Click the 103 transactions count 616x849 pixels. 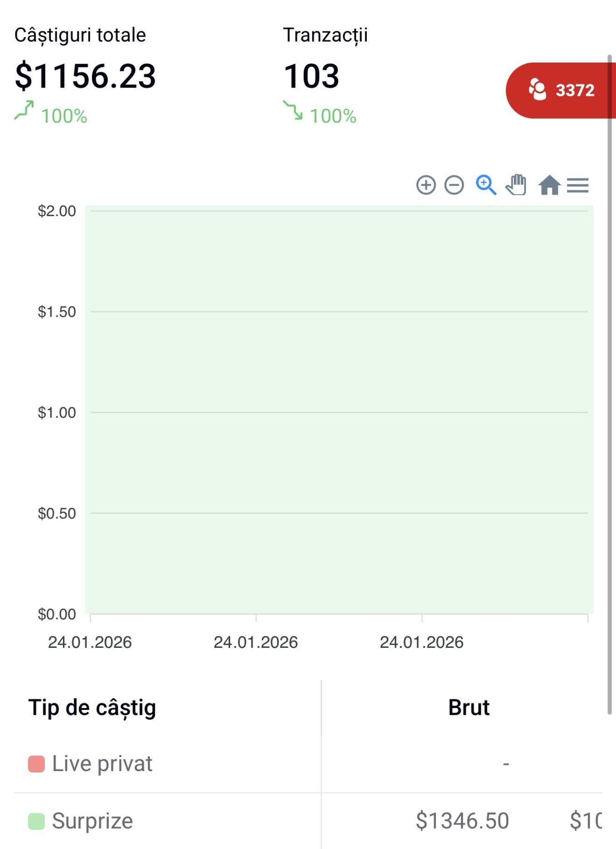(311, 76)
